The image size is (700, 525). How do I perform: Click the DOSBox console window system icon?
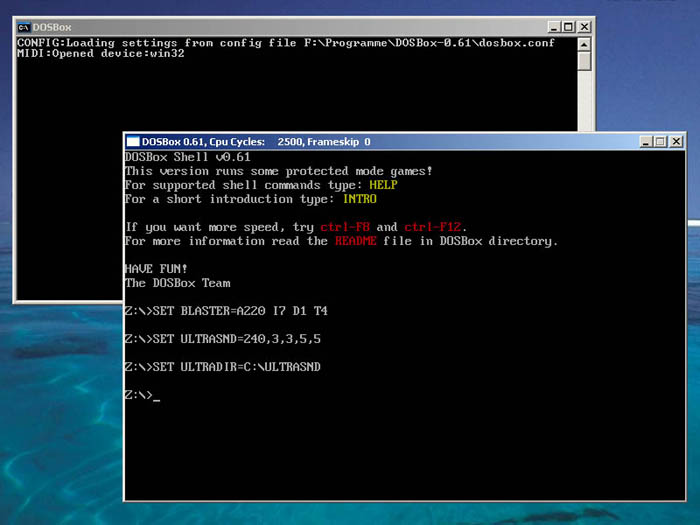(23, 27)
